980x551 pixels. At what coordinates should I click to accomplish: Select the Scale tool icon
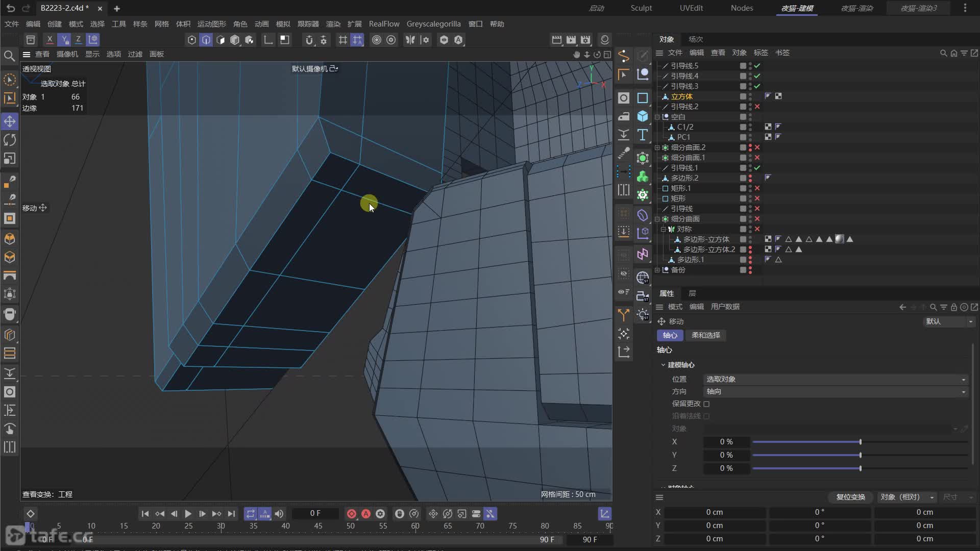click(10, 159)
